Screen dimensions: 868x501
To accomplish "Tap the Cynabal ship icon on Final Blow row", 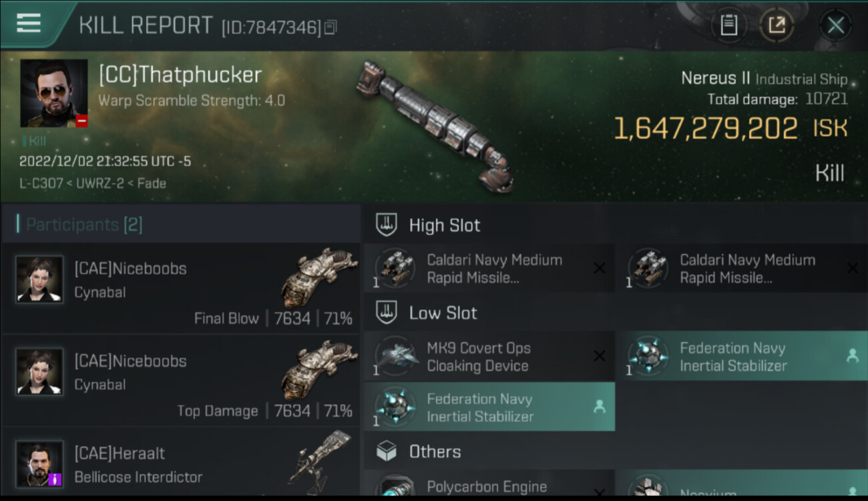I will coord(319,277).
